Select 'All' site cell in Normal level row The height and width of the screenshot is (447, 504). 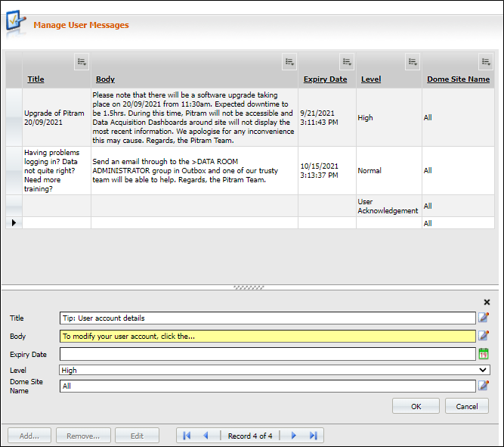(x=458, y=171)
